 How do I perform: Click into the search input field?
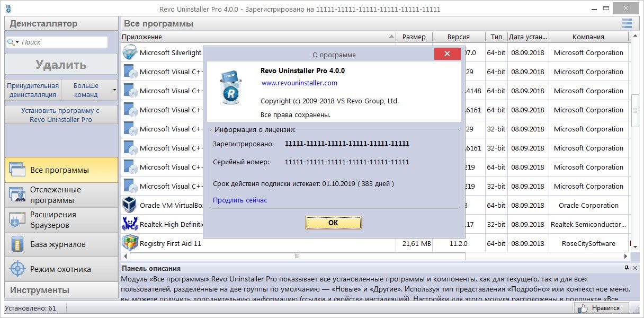[x=64, y=42]
